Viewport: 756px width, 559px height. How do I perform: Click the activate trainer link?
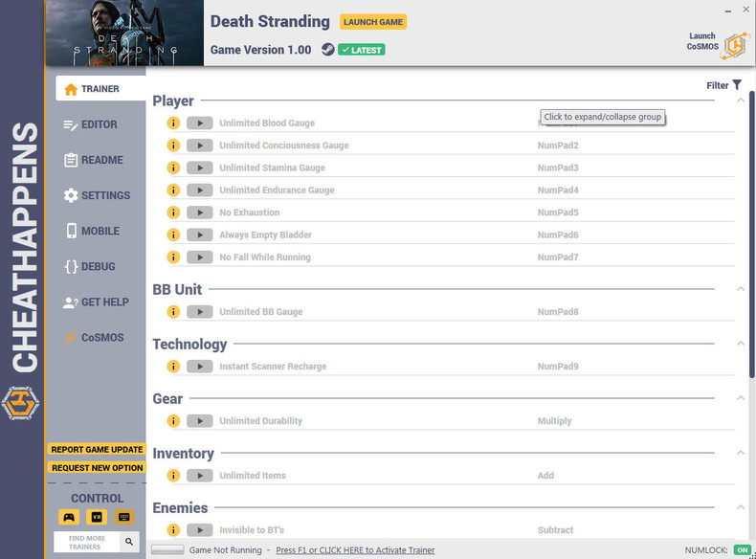355,549
